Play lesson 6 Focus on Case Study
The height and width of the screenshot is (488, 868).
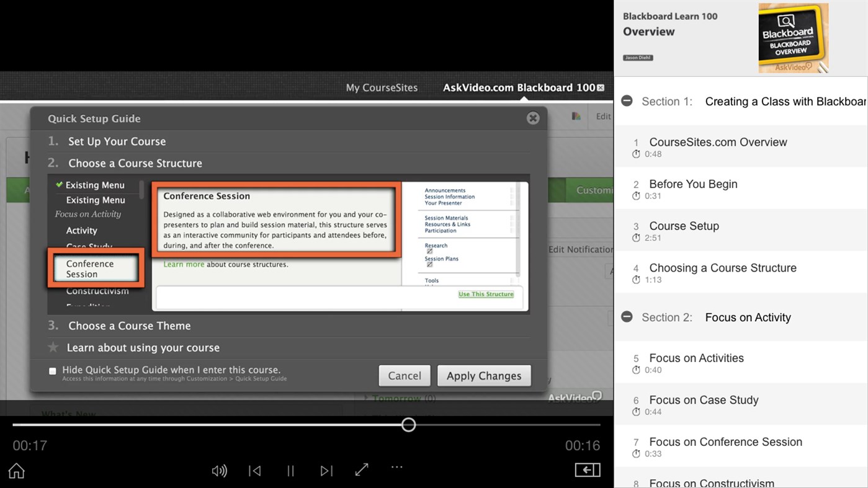tap(741, 405)
